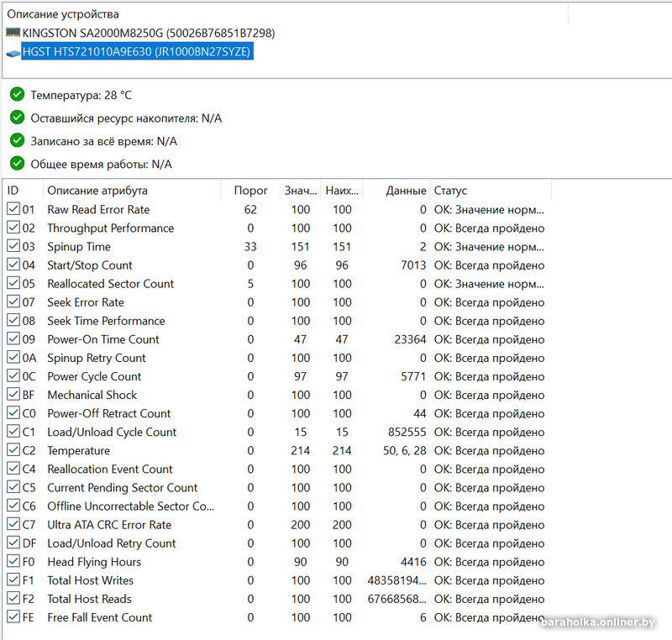
Task: Click the green check icon beside Записано за всё время
Action: (17, 140)
